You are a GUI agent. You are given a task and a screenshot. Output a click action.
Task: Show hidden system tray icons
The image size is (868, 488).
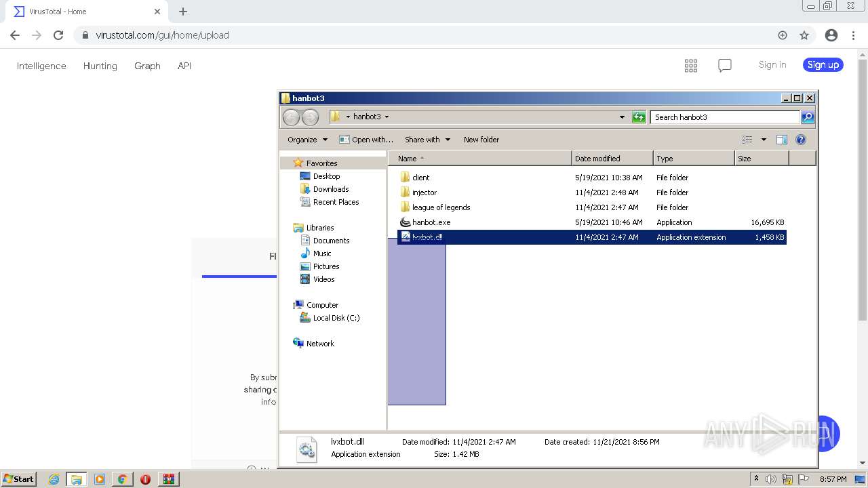(x=756, y=479)
